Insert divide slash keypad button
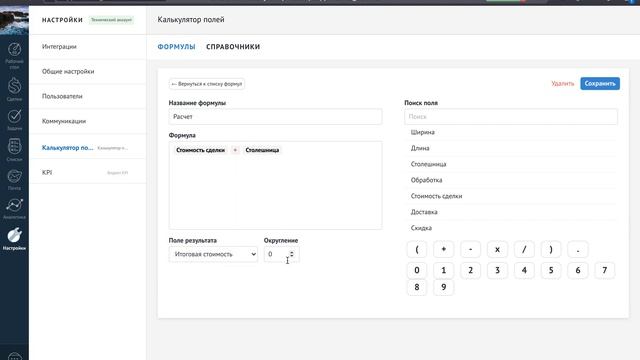Image resolution: width=640 pixels, height=360 pixels. 524,249
